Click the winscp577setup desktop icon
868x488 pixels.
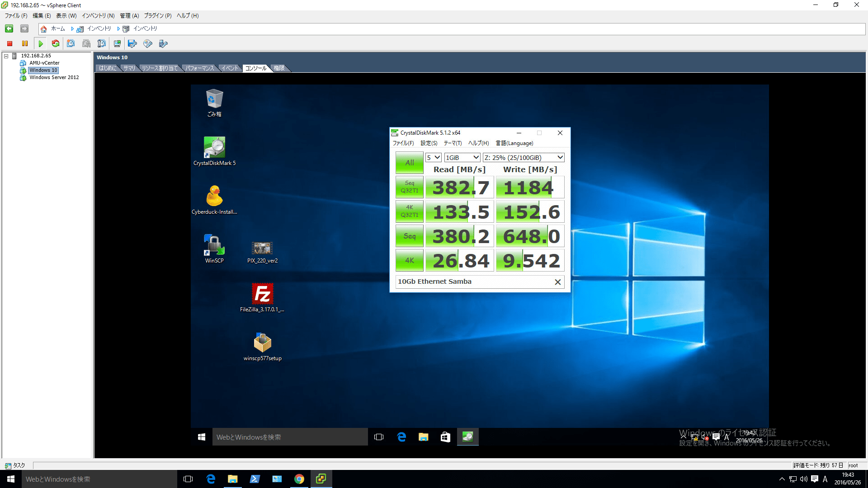coord(262,347)
